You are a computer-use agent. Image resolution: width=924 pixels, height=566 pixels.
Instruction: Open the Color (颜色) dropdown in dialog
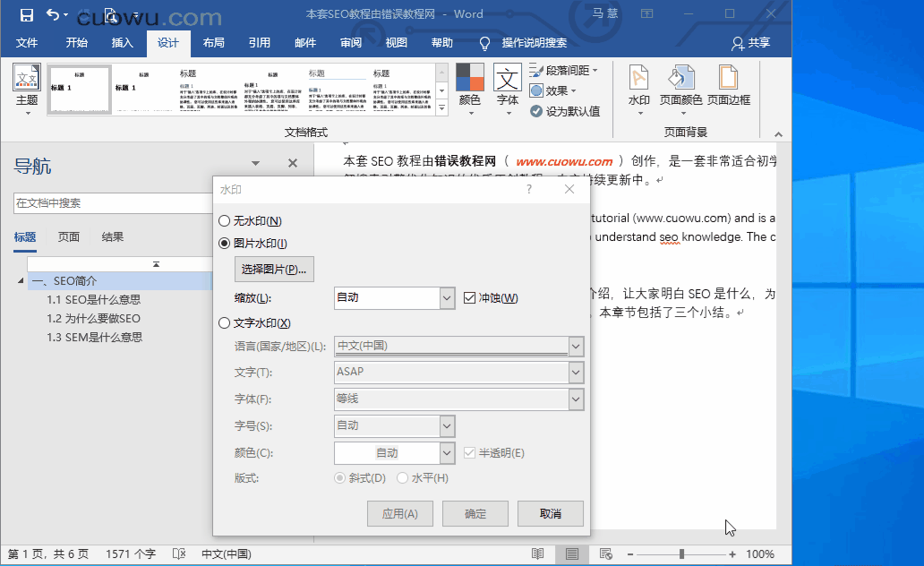pos(448,453)
